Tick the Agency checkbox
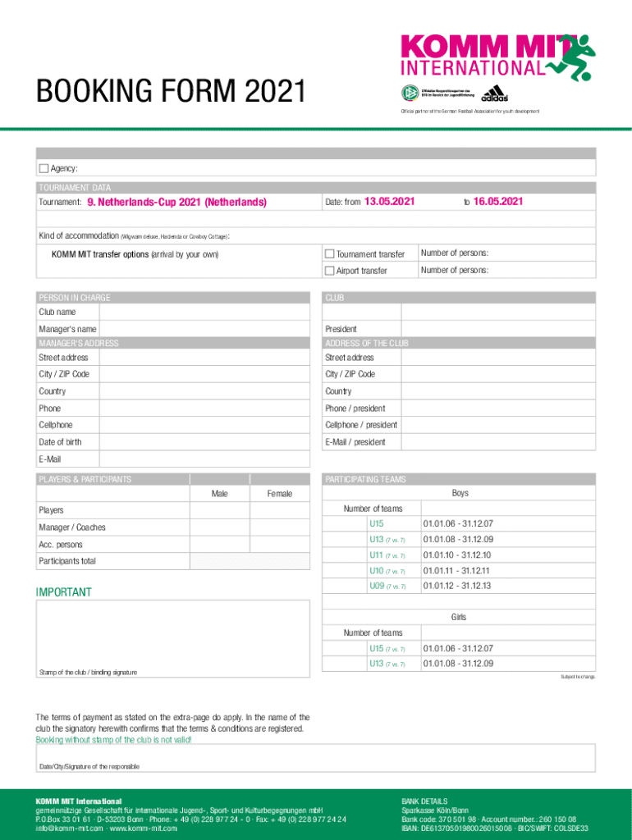Screen dimensions: 632x840 click(x=44, y=168)
